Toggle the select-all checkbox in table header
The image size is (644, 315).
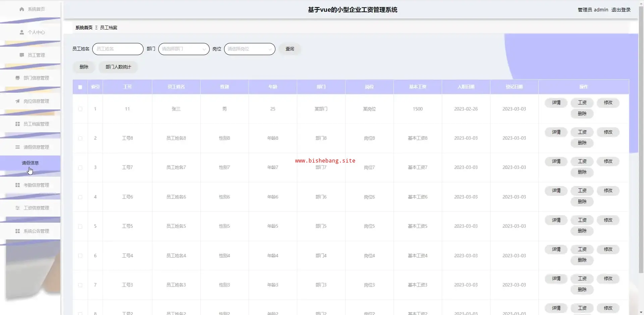80,87
